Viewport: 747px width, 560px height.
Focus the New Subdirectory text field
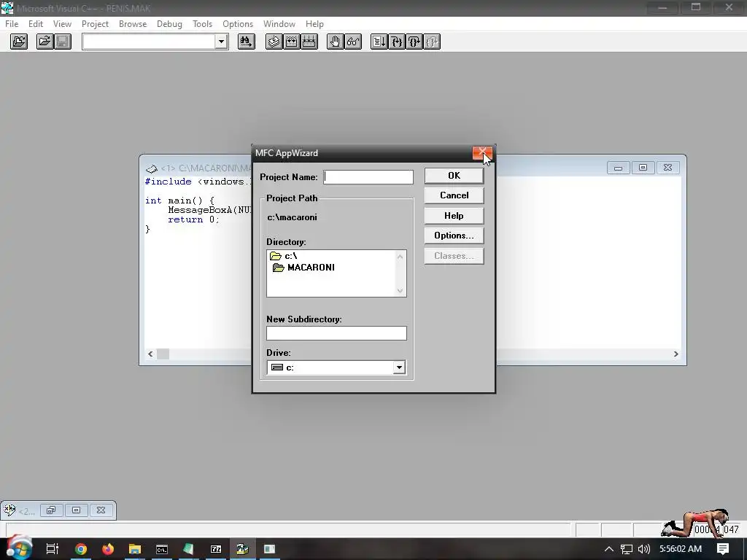[x=336, y=333]
